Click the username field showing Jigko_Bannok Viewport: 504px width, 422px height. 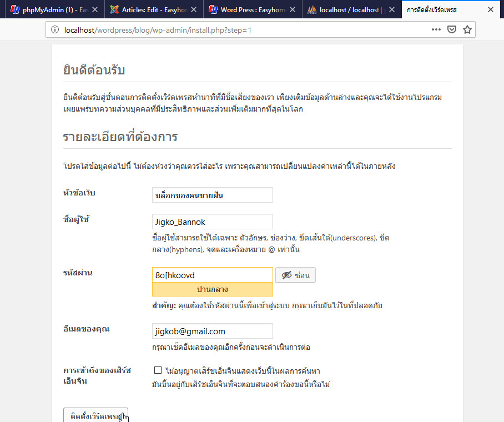tap(213, 222)
